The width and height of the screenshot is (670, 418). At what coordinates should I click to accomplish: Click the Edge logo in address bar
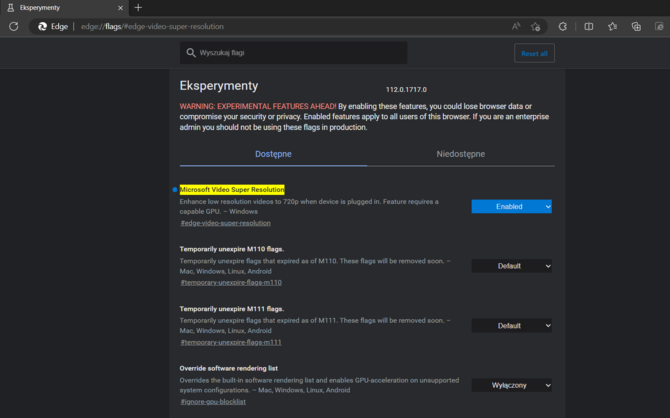click(x=42, y=26)
